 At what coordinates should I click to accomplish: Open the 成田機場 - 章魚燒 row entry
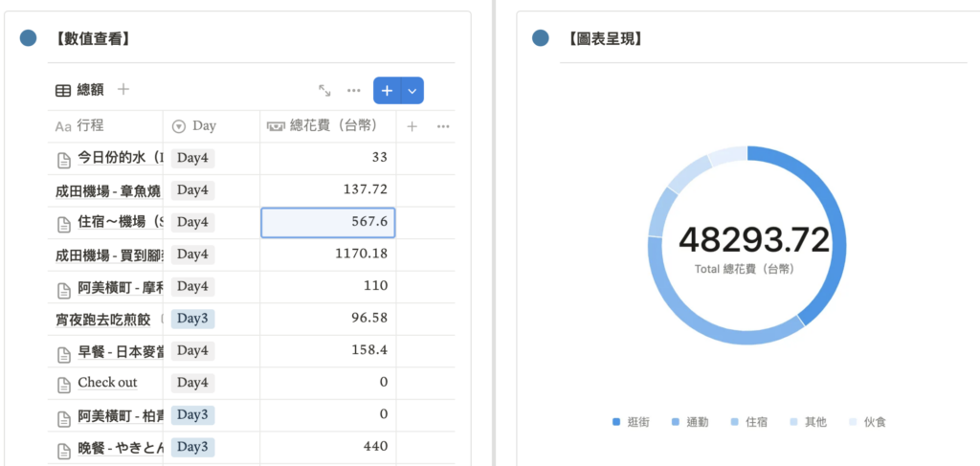(x=105, y=190)
